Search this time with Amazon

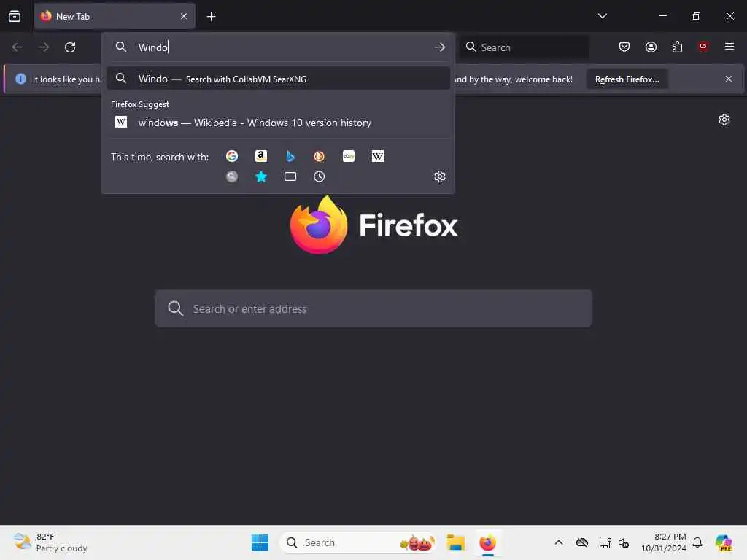(260, 156)
